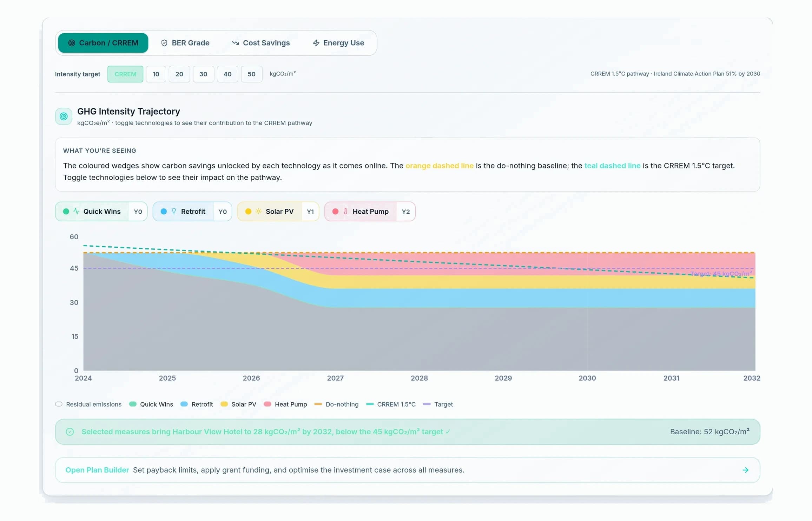Click the arrow icon in Plan Builder row

tap(746, 470)
